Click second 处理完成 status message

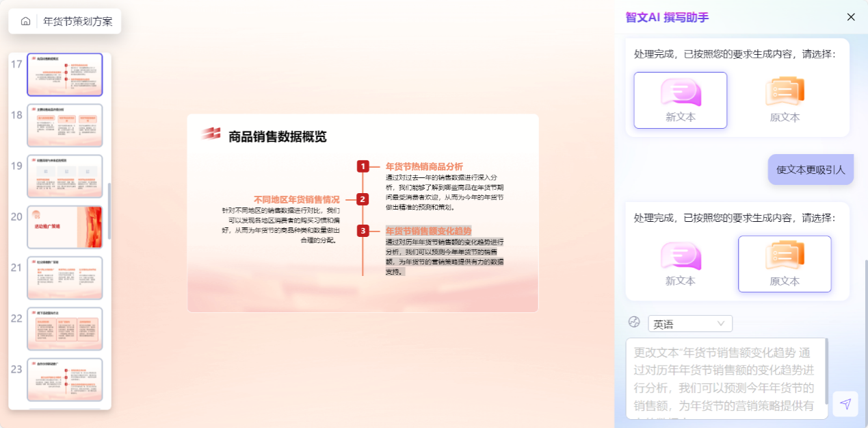pos(735,218)
